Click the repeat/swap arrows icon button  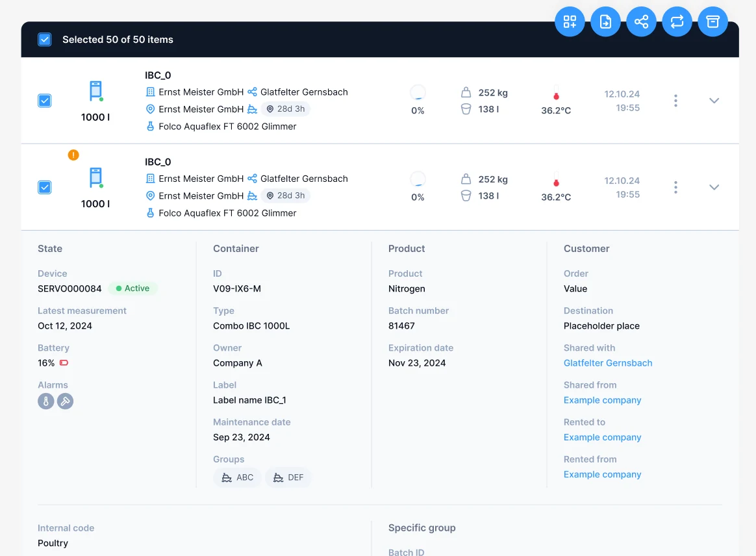point(677,21)
